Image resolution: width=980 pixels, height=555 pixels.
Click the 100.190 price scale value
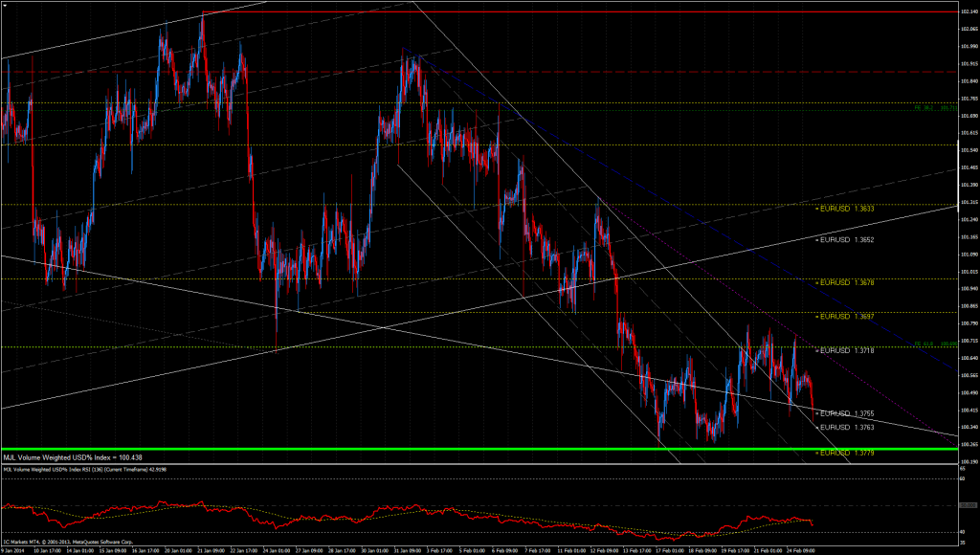point(970,462)
